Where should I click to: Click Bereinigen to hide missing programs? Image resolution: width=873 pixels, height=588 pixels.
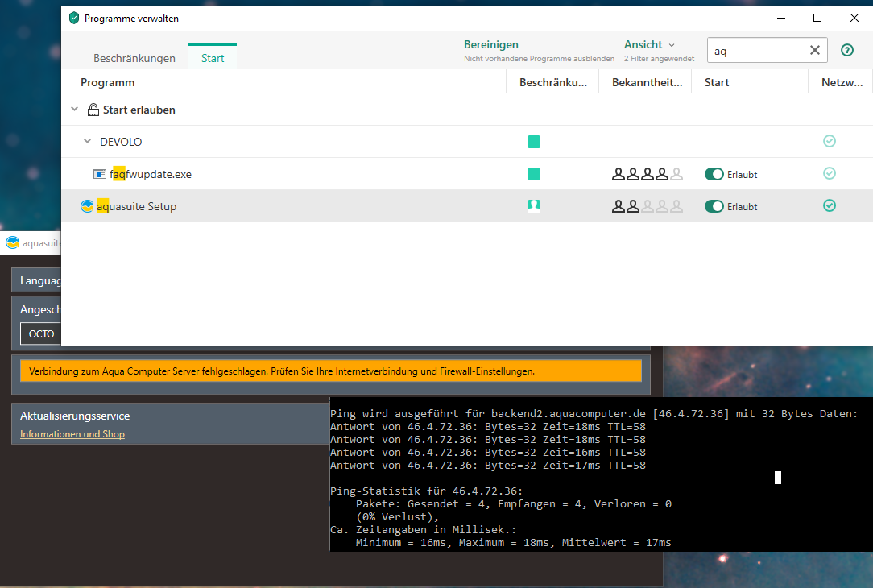point(490,45)
